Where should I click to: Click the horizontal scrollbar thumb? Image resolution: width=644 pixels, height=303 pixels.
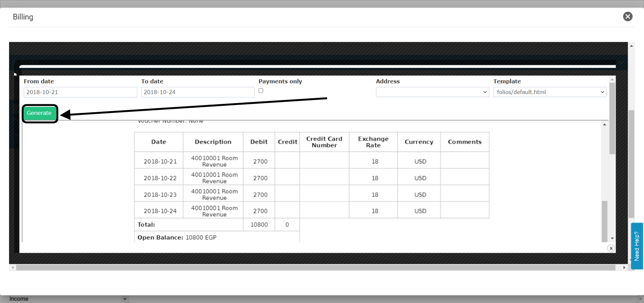click(316, 267)
